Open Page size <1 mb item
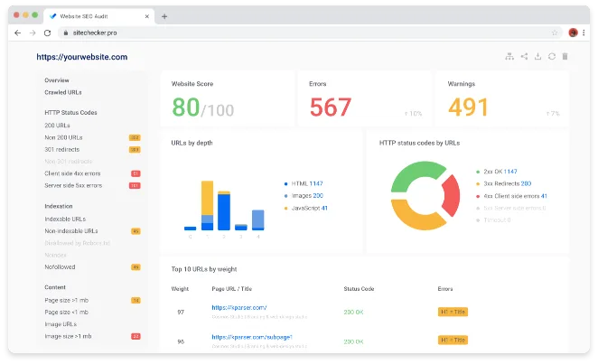 point(66,313)
